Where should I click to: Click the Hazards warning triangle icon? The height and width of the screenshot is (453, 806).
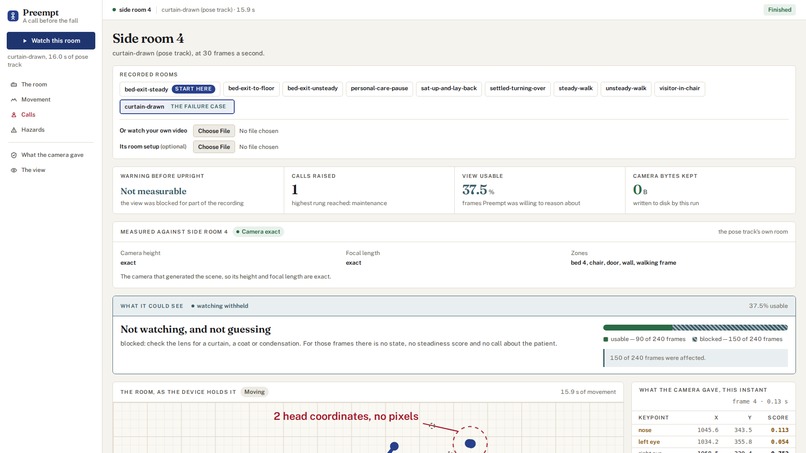click(x=14, y=130)
